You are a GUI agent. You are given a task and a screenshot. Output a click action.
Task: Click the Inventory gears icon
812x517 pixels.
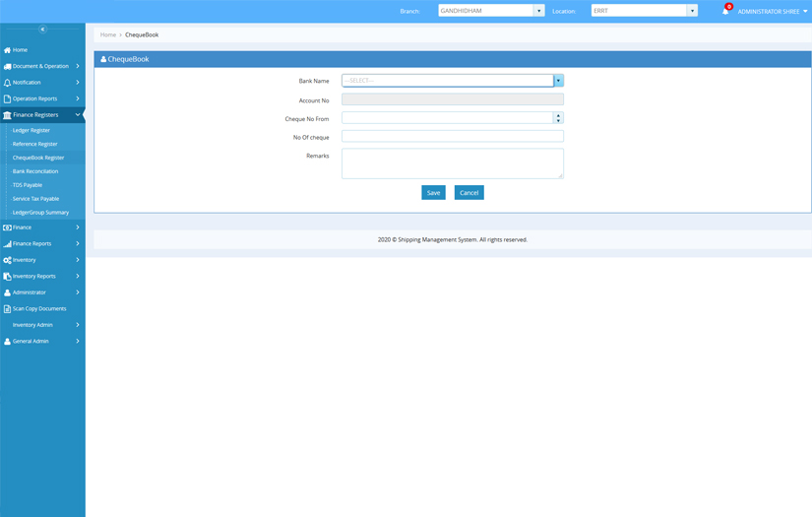[x=7, y=260]
